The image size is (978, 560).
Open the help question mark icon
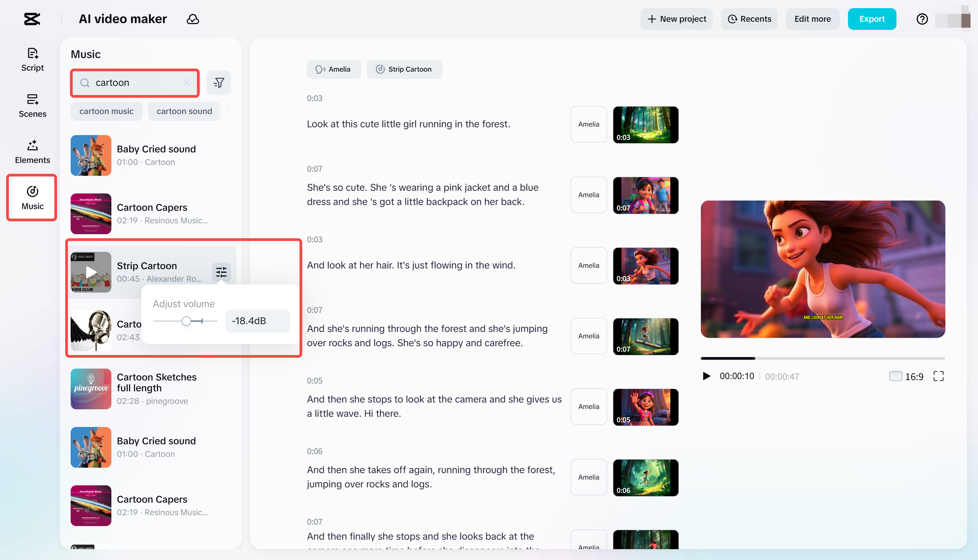[922, 19]
